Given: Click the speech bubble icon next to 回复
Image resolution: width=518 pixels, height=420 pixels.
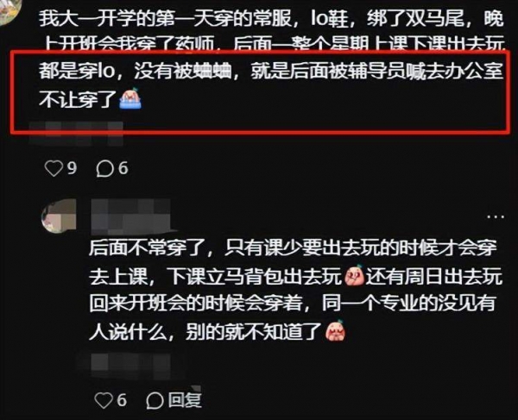Looking at the screenshot, I should point(155,400).
